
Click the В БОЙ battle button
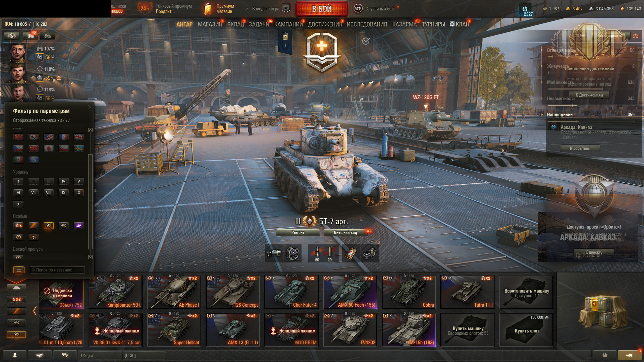(x=322, y=9)
